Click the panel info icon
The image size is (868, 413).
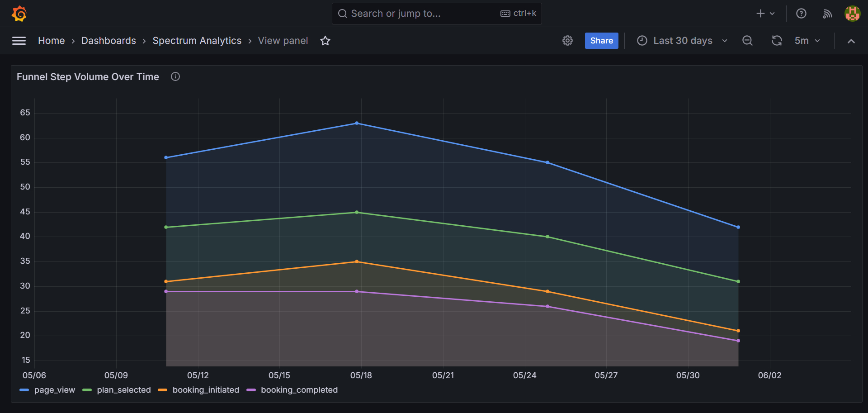175,76
